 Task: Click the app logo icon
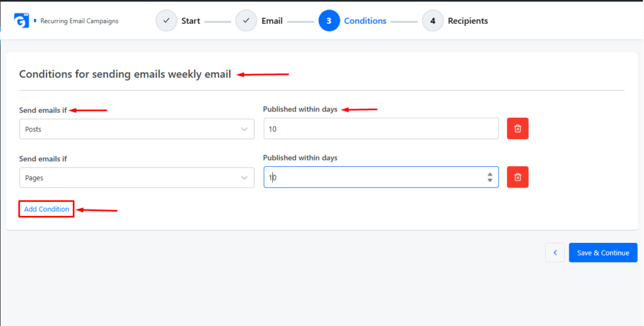tap(21, 21)
